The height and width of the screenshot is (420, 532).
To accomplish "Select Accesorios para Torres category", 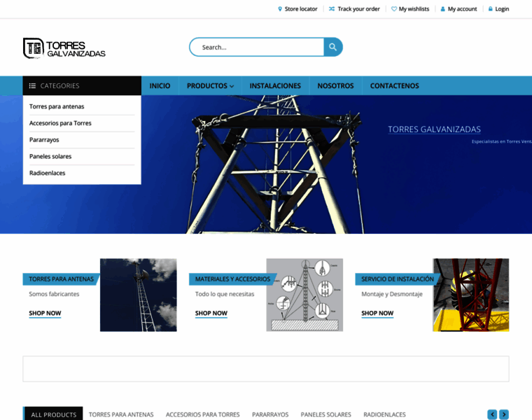I will pos(60,123).
